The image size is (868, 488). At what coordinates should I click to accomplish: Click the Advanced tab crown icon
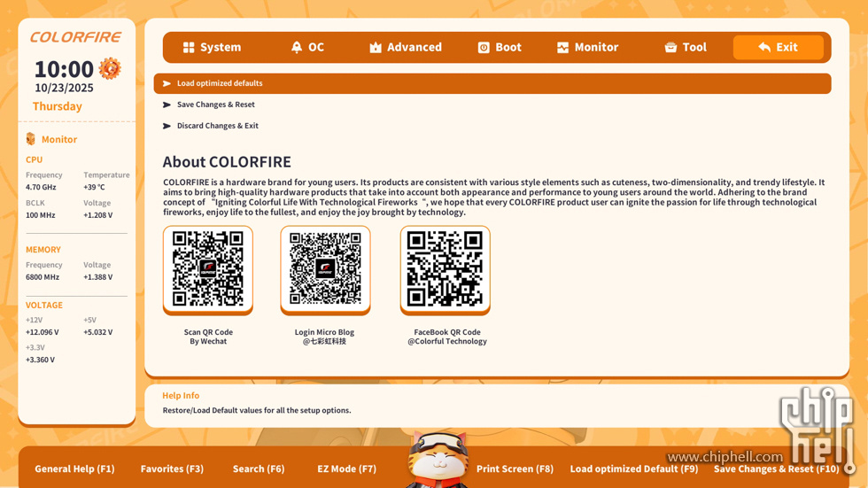[x=376, y=48]
